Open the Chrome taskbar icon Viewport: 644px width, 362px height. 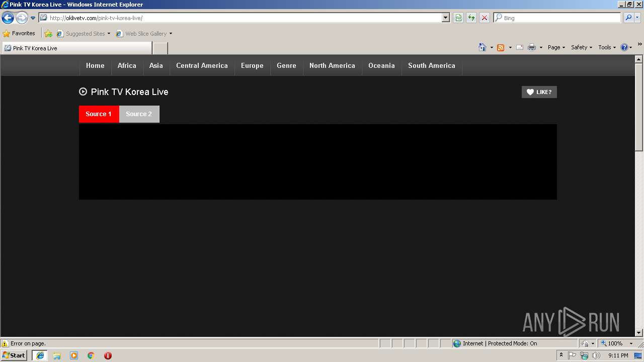click(91, 355)
